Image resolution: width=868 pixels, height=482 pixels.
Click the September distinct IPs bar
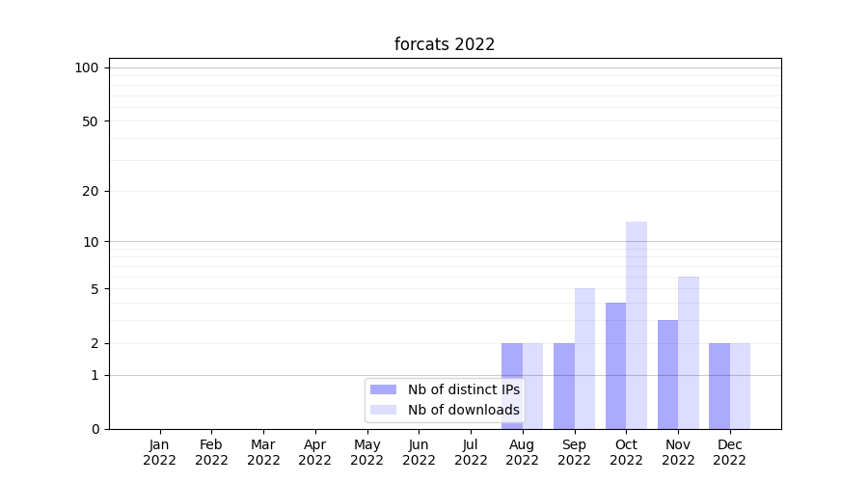click(563, 386)
